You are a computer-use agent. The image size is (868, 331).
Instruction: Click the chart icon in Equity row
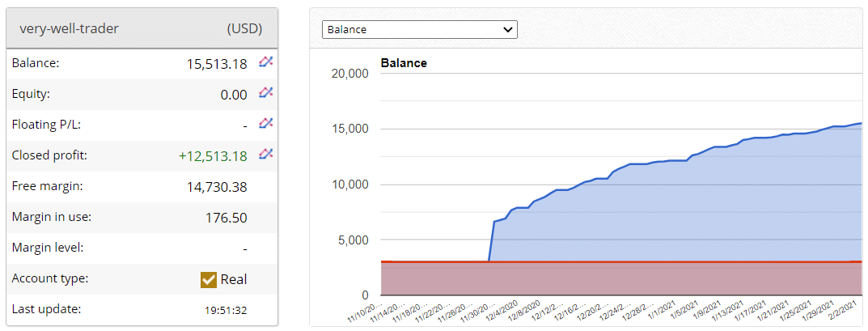click(265, 93)
